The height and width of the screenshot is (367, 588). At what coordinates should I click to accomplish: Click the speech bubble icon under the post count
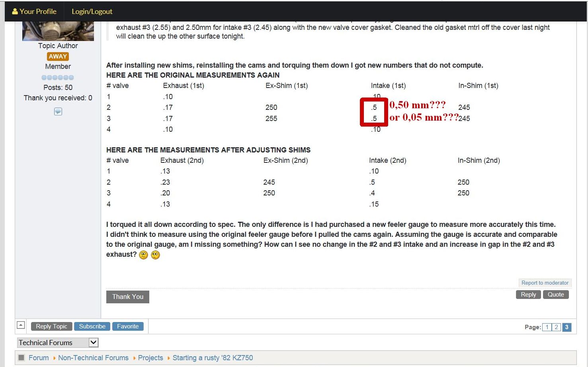tap(58, 111)
